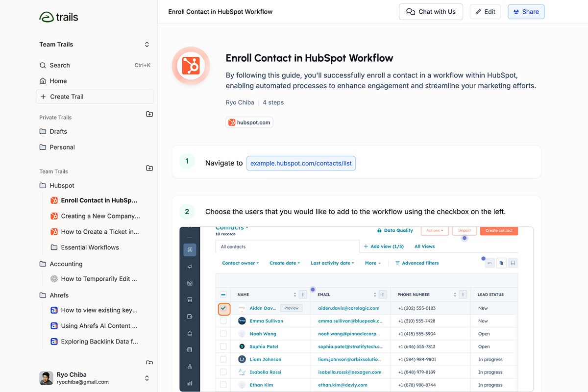Click the large HubSpot logo icon
The height and width of the screenshot is (392, 588).
tap(191, 66)
